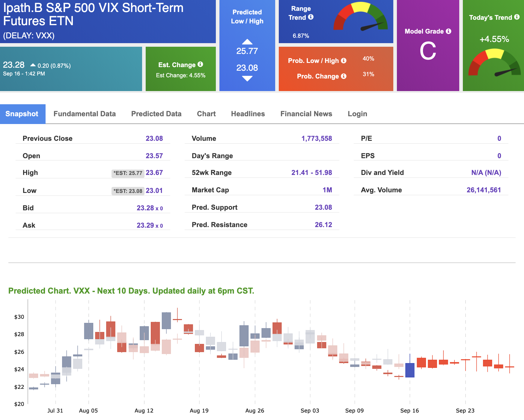Viewport: 524px width, 420px height.
Task: Click the *EST: 25.77 badge
Action: (128, 173)
